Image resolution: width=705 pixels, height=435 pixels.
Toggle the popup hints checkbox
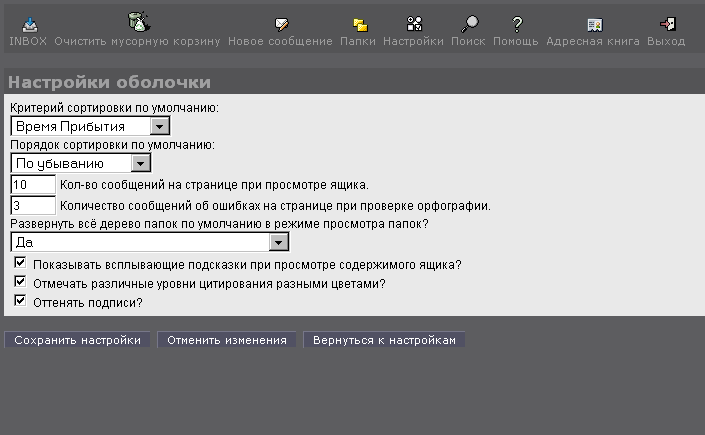pos(20,262)
